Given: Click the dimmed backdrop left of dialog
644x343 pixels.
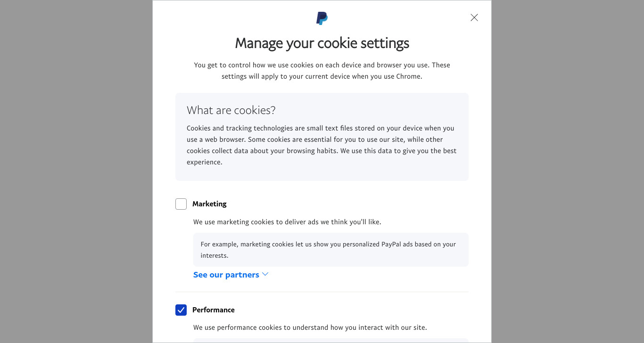Looking at the screenshot, I should 76,171.
